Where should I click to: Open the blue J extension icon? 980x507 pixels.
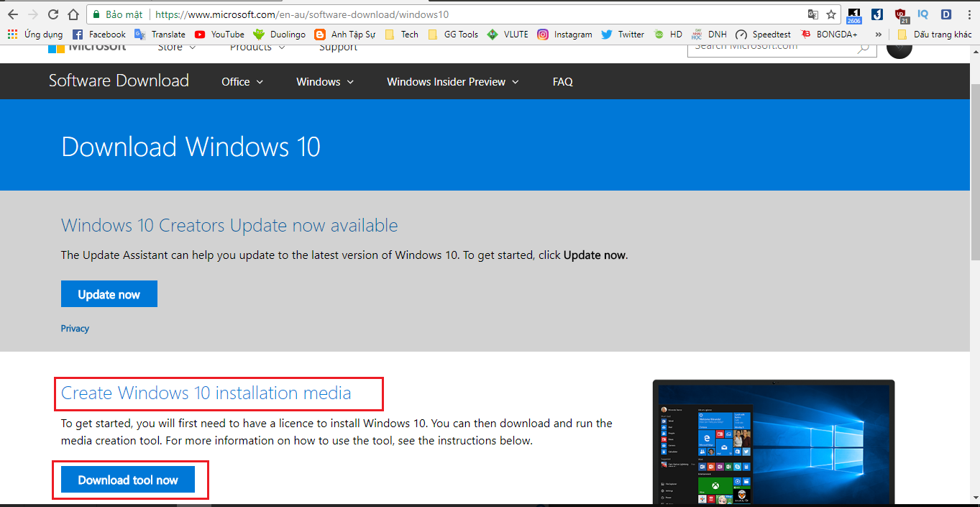click(877, 14)
